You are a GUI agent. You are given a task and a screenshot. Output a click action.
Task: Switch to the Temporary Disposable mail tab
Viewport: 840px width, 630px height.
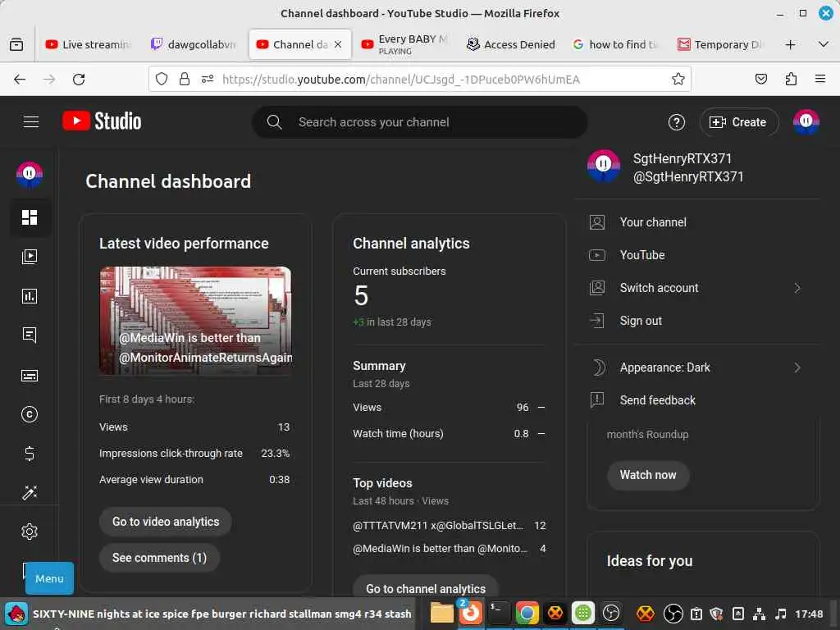tap(721, 44)
